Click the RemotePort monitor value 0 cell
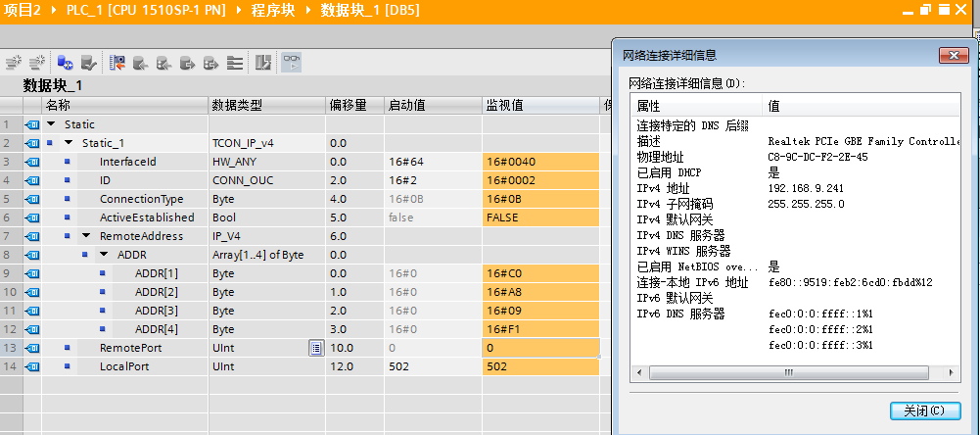The width and height of the screenshot is (980, 435). [x=540, y=348]
